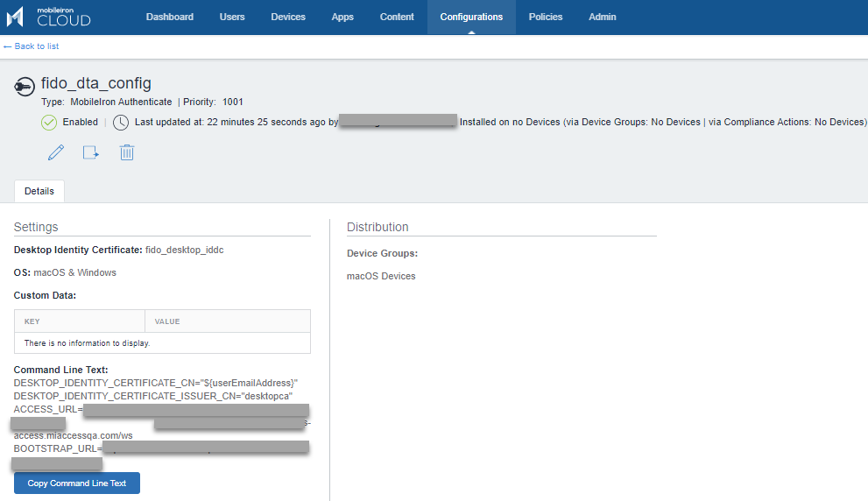Screen dimensions: 868x501
Task: Go to the Admin section
Action: (603, 18)
